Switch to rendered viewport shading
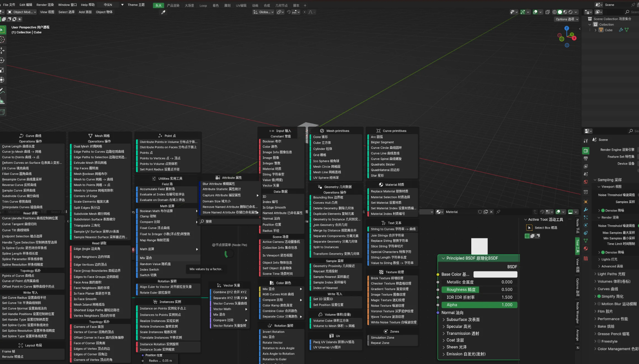The image size is (639, 364). pyautogui.click(x=570, y=12)
